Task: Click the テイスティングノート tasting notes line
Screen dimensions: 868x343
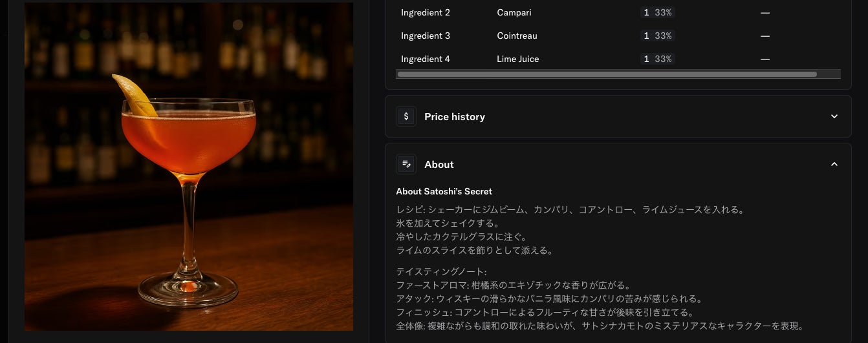Action: [x=441, y=271]
